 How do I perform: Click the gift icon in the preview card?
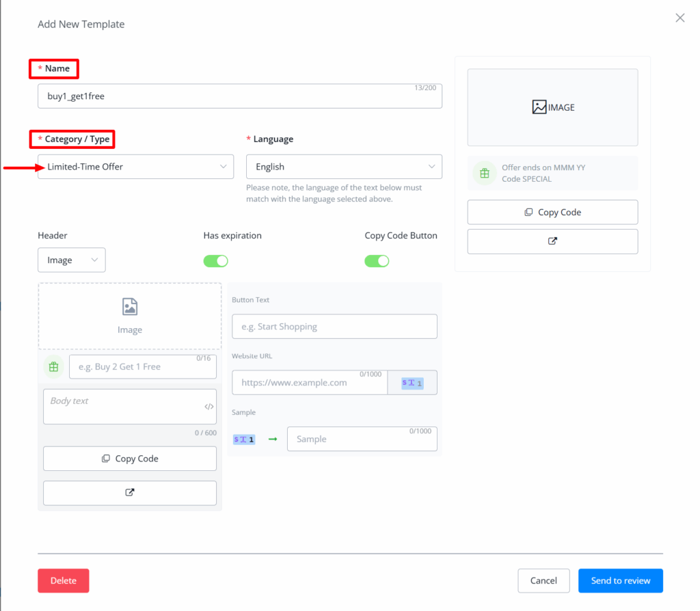pyautogui.click(x=485, y=174)
